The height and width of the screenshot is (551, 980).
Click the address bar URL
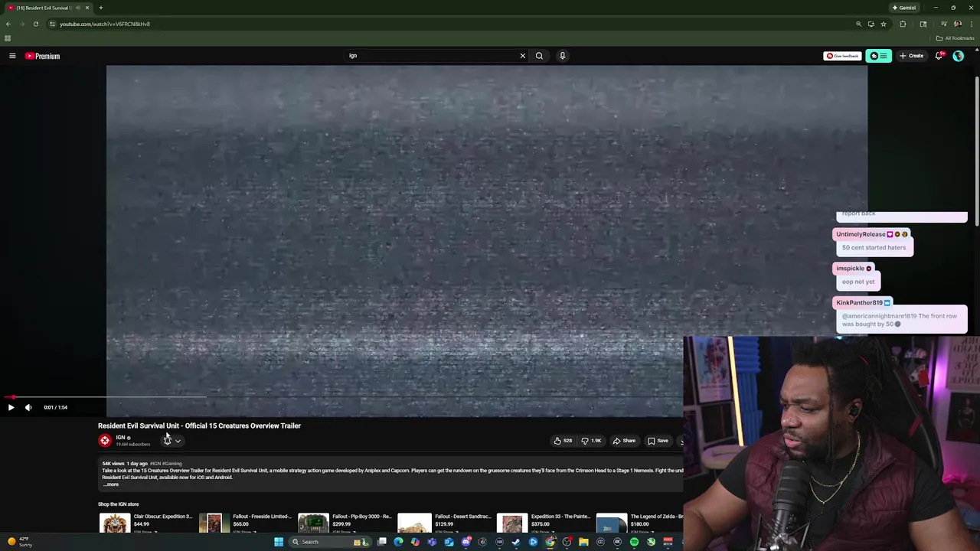point(105,24)
